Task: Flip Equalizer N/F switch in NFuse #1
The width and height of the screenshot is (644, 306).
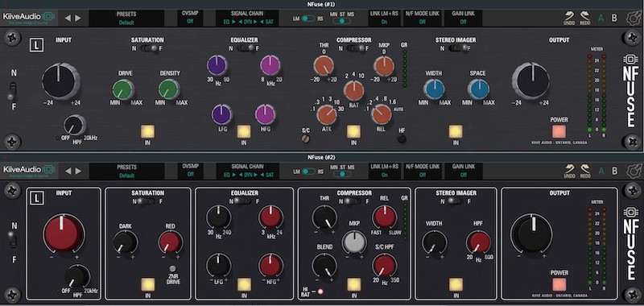Action: tap(246, 48)
